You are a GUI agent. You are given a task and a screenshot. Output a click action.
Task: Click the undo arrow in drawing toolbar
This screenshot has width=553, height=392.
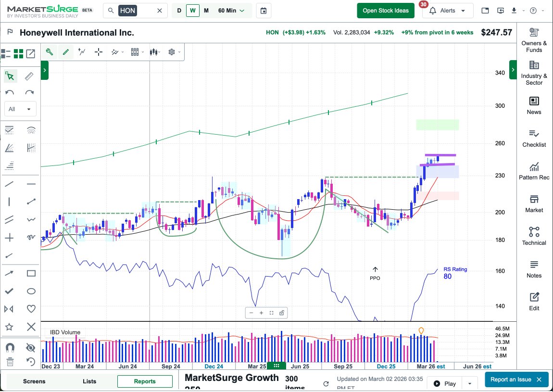click(x=10, y=92)
